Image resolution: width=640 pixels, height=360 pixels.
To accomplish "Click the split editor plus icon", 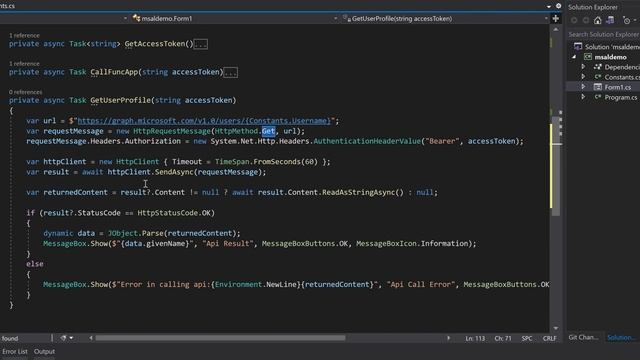I will coord(556,18).
